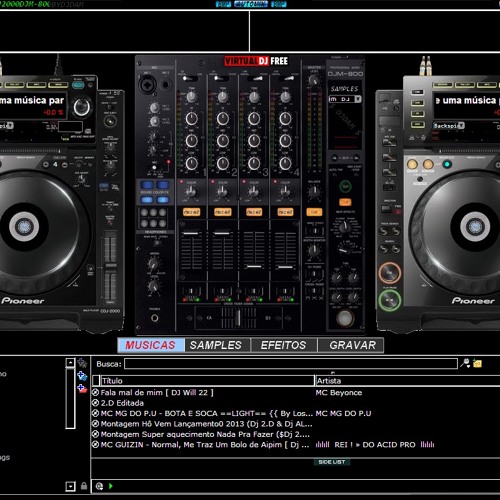Click the left deck jog wheel platter
Image resolution: width=500 pixels, height=500 pixels.
coord(25,227)
